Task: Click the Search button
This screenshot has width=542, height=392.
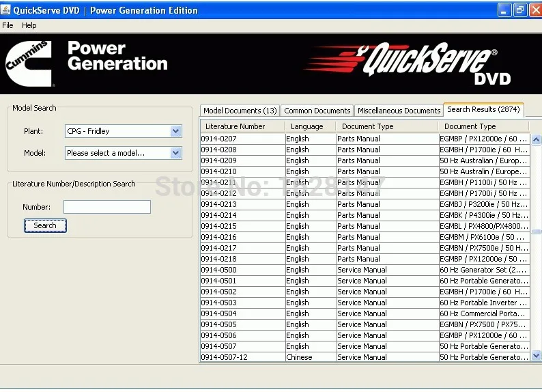Action: pyautogui.click(x=45, y=225)
